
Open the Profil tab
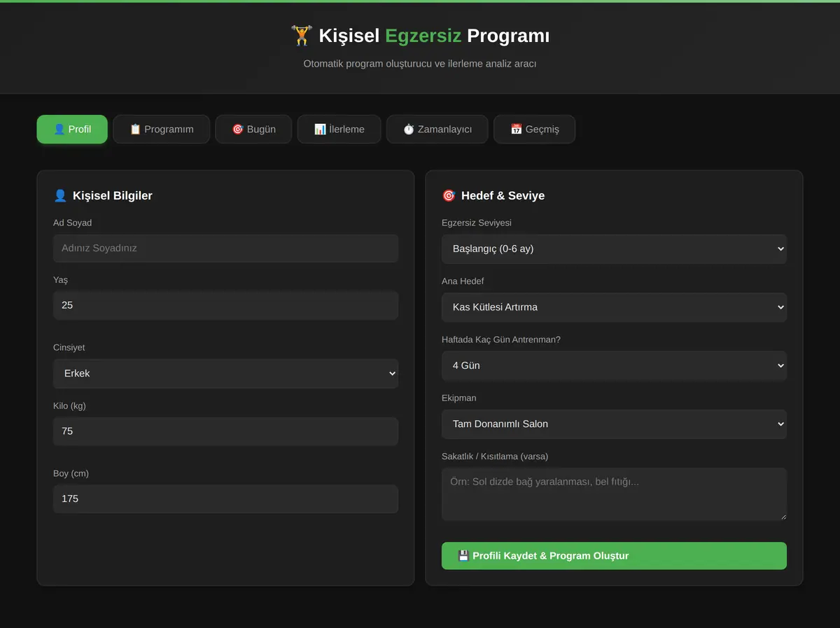click(72, 130)
